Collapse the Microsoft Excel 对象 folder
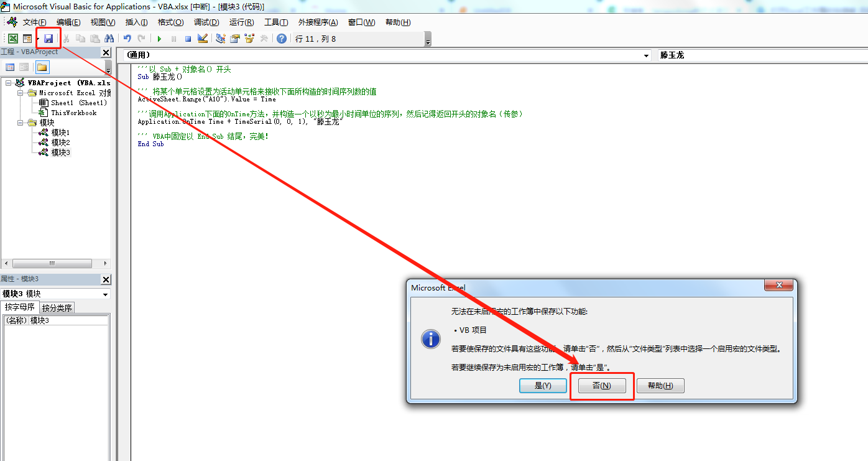 click(x=20, y=93)
